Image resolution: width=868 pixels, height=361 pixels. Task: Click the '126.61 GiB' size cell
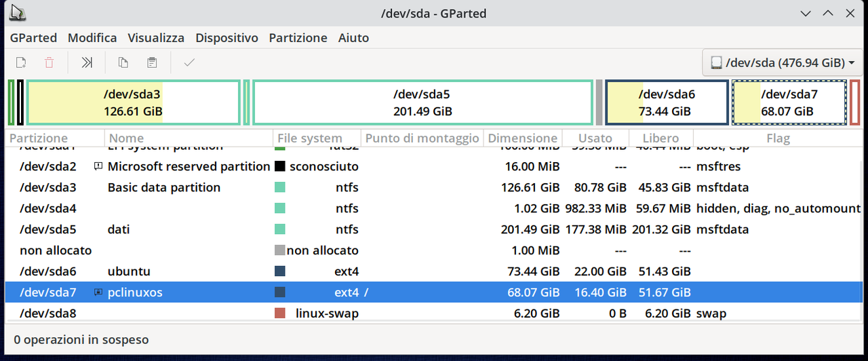coord(530,187)
